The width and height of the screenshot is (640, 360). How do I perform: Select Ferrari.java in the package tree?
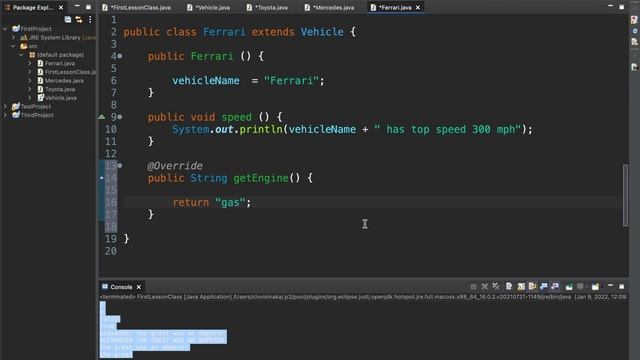(x=60, y=63)
